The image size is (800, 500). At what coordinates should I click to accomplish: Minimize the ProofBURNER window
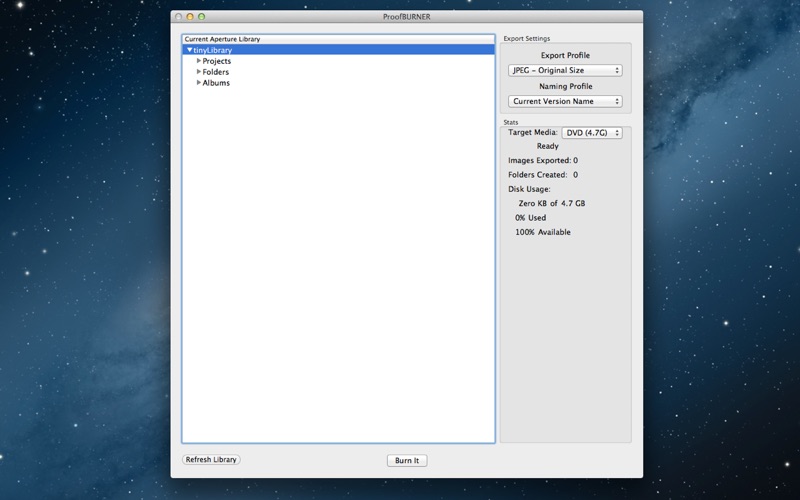(190, 17)
